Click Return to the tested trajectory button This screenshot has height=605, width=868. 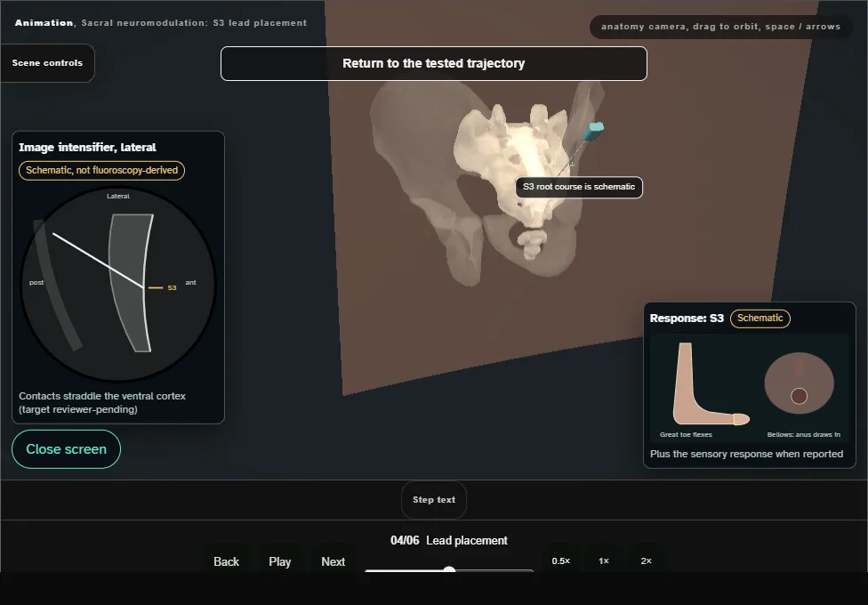pos(433,64)
